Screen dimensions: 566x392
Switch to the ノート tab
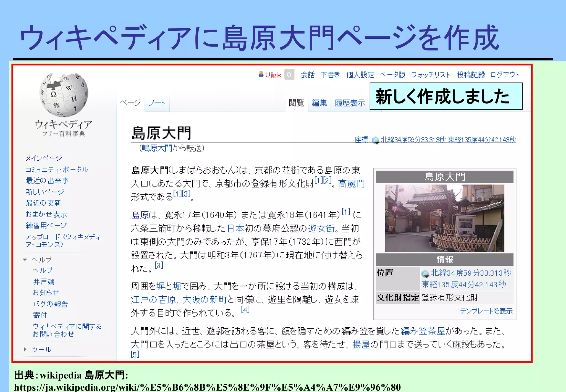tap(157, 103)
